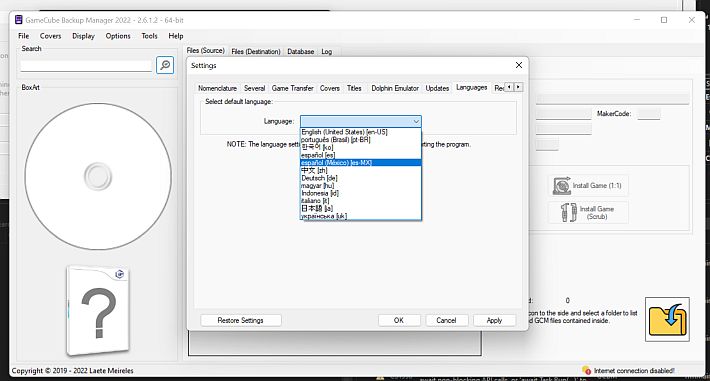Select the Titles settings tab
Image resolution: width=710 pixels, height=381 pixels.
pyautogui.click(x=354, y=88)
